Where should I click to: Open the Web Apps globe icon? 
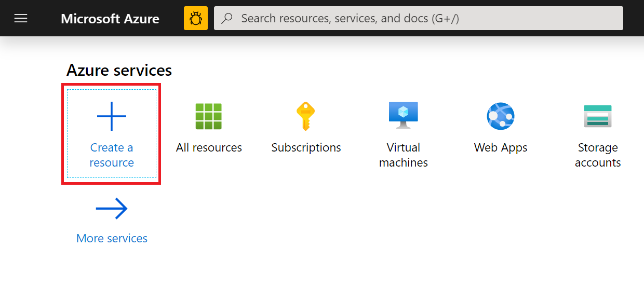[501, 116]
